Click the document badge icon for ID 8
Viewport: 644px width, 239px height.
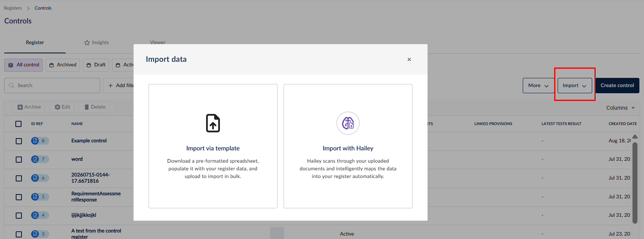coord(35,141)
